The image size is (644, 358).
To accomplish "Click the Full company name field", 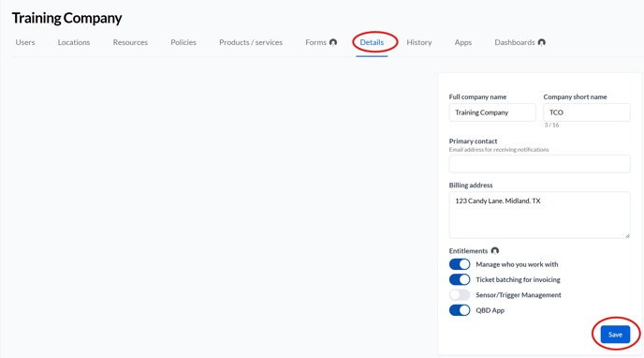I will click(x=492, y=112).
